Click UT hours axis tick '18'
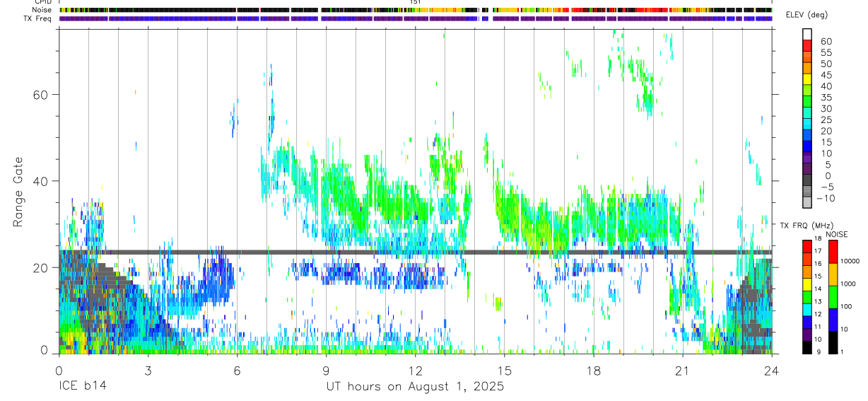This screenshot has height=401, width=868. coord(593,370)
